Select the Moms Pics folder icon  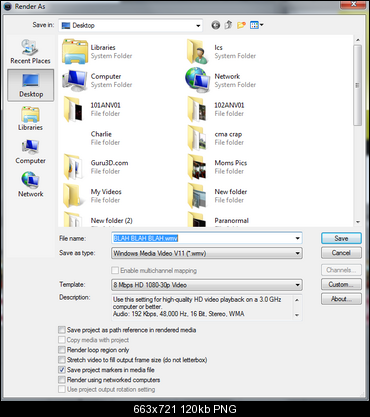click(x=198, y=167)
